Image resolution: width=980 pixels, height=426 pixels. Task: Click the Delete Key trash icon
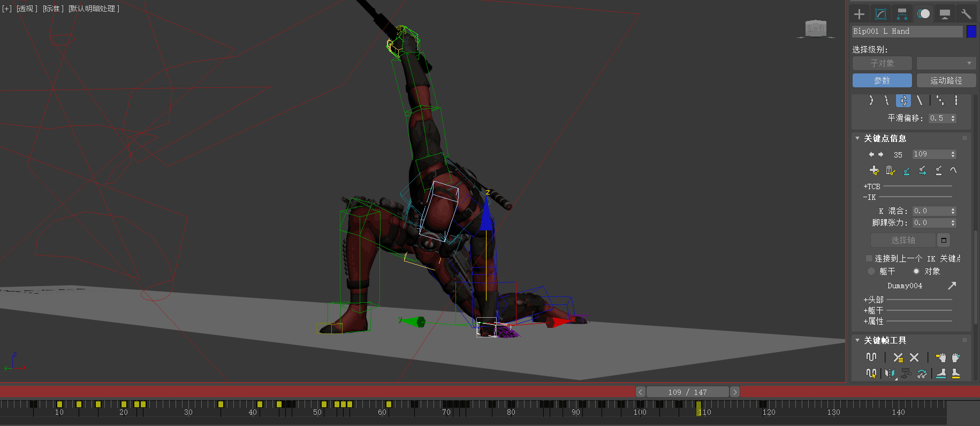[x=890, y=170]
